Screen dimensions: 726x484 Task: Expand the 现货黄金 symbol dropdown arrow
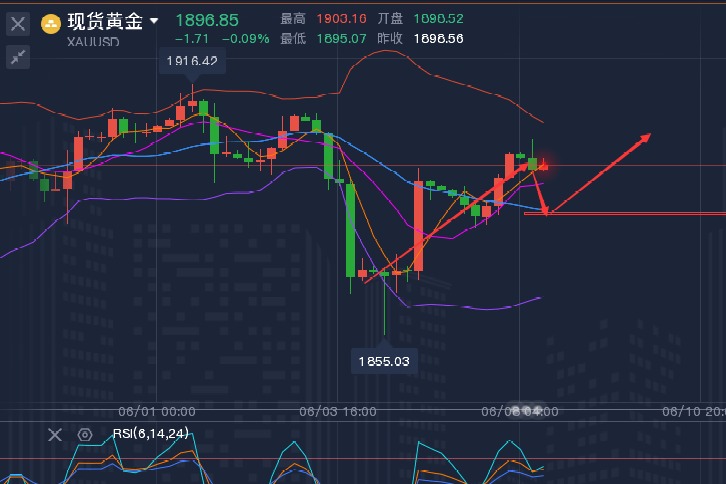pyautogui.click(x=153, y=21)
